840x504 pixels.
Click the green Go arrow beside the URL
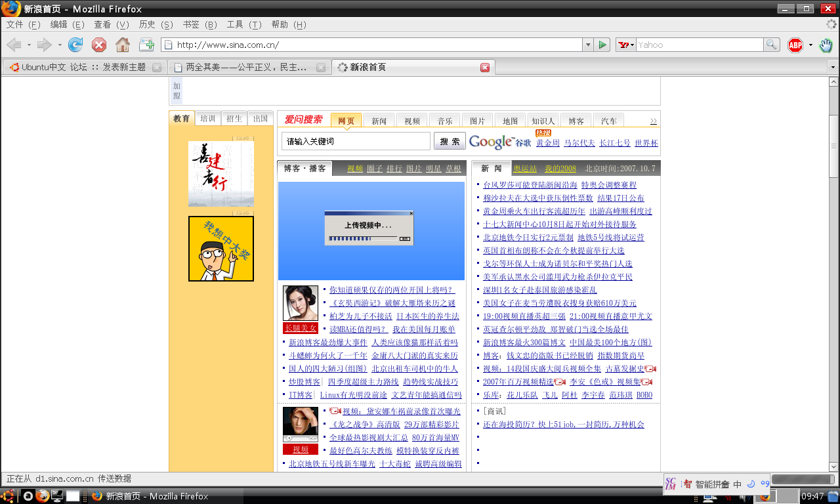point(602,45)
